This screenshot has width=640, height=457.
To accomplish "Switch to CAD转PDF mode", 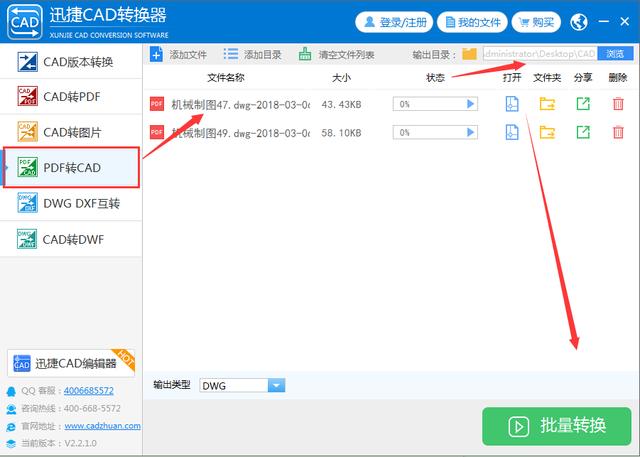I will [x=71, y=97].
